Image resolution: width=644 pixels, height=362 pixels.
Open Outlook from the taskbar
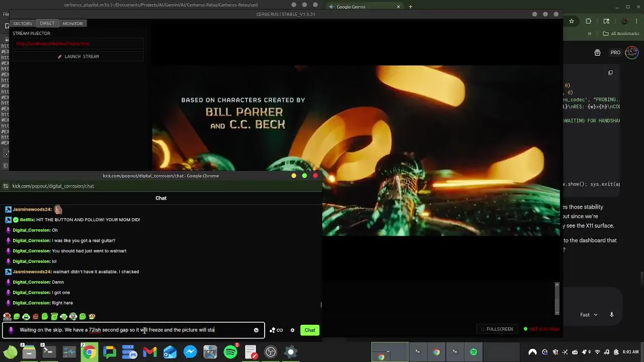tap(170, 352)
